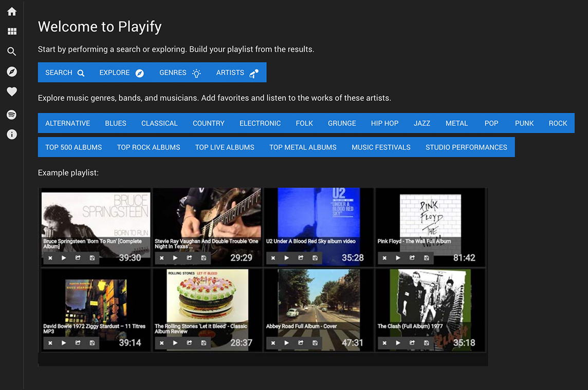Open TOP LIVE ALBUMS list
This screenshot has height=390, width=588.
point(225,147)
